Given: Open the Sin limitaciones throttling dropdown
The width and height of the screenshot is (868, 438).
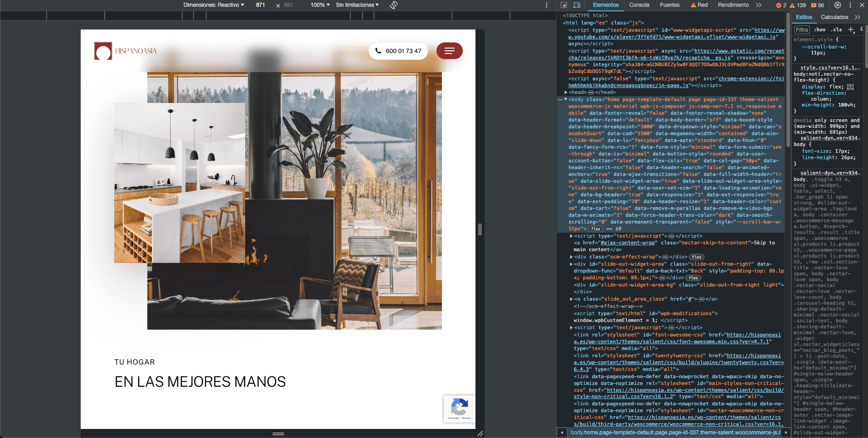Looking at the screenshot, I should [x=357, y=5].
